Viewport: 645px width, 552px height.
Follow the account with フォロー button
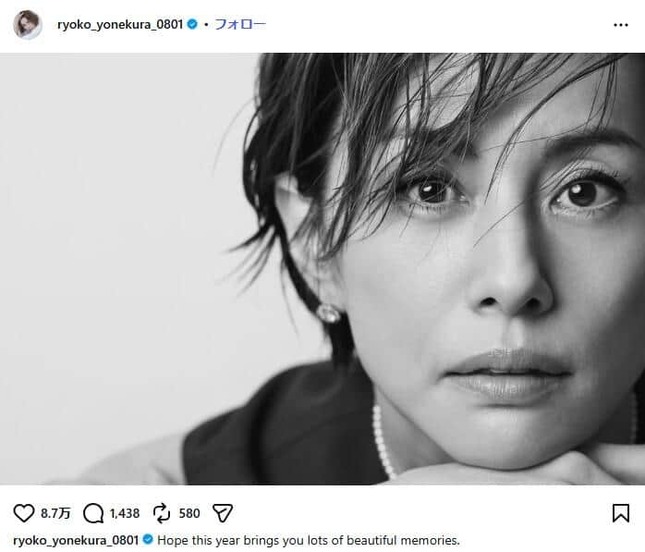tap(240, 24)
